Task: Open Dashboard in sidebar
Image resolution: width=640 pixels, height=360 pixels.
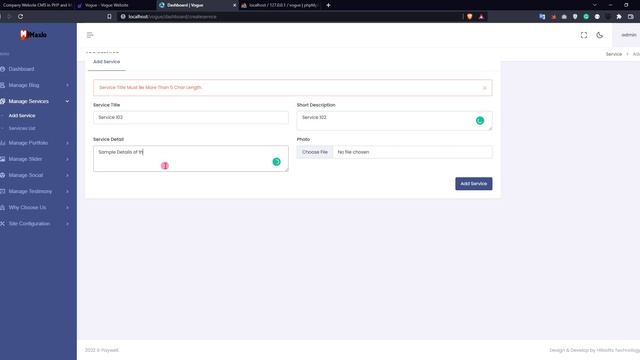Action: (21, 69)
